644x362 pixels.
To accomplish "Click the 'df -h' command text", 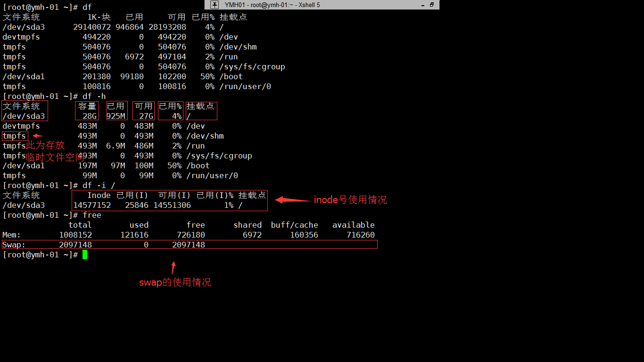I will (94, 96).
